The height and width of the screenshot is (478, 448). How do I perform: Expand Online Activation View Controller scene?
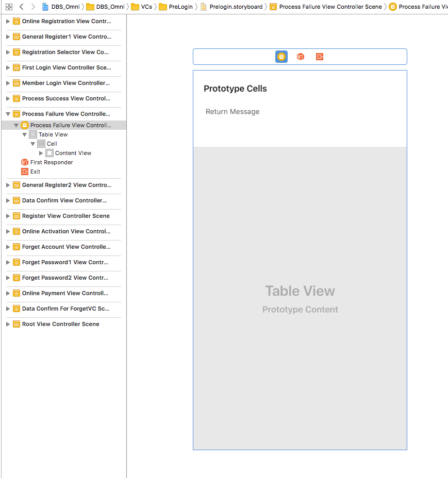(x=8, y=231)
